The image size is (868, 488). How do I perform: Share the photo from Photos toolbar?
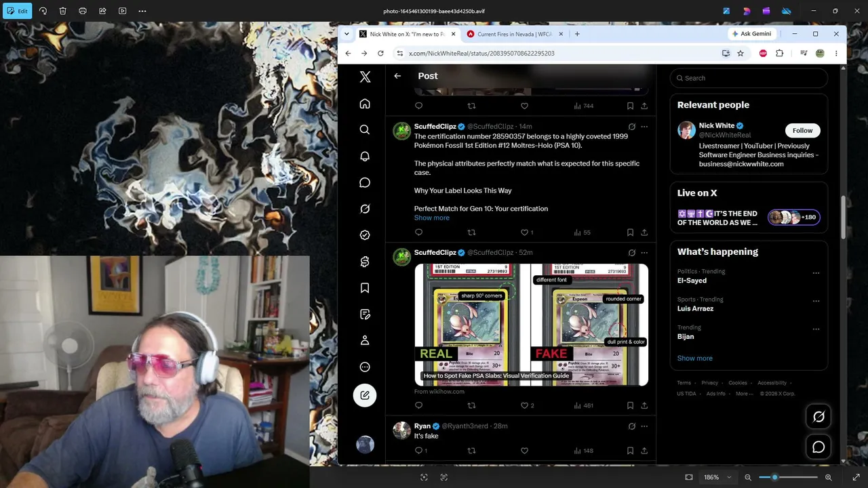pyautogui.click(x=102, y=11)
